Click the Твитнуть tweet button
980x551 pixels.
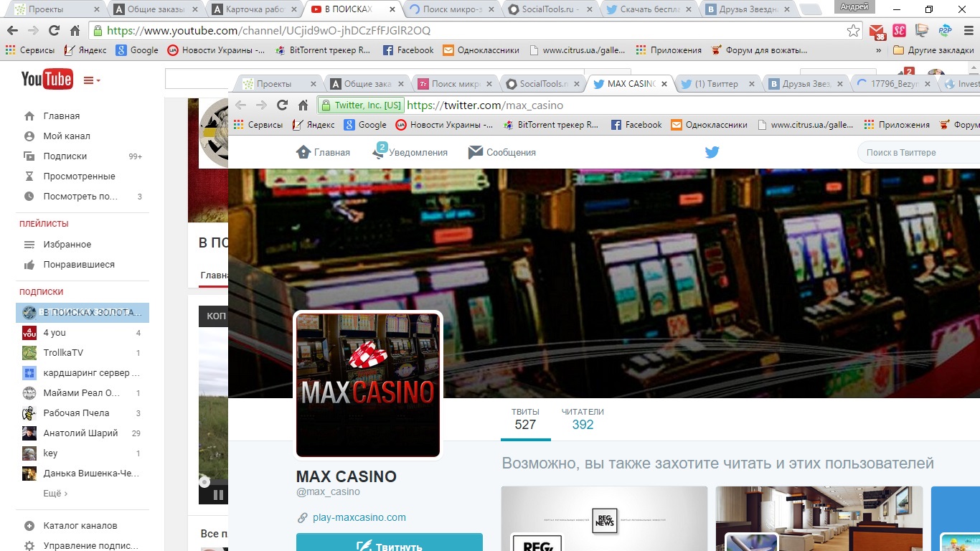pos(390,543)
